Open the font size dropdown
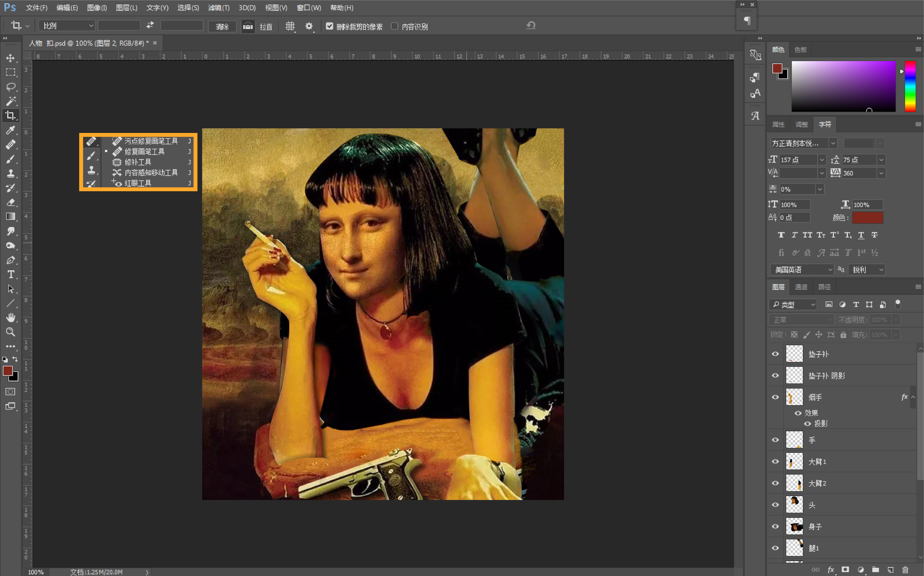Image resolution: width=924 pixels, height=576 pixels. 822,160
